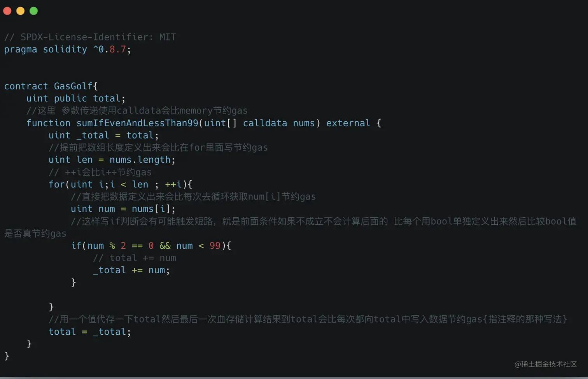
Task: Click the 'uint _total = total;' line
Action: [103, 135]
